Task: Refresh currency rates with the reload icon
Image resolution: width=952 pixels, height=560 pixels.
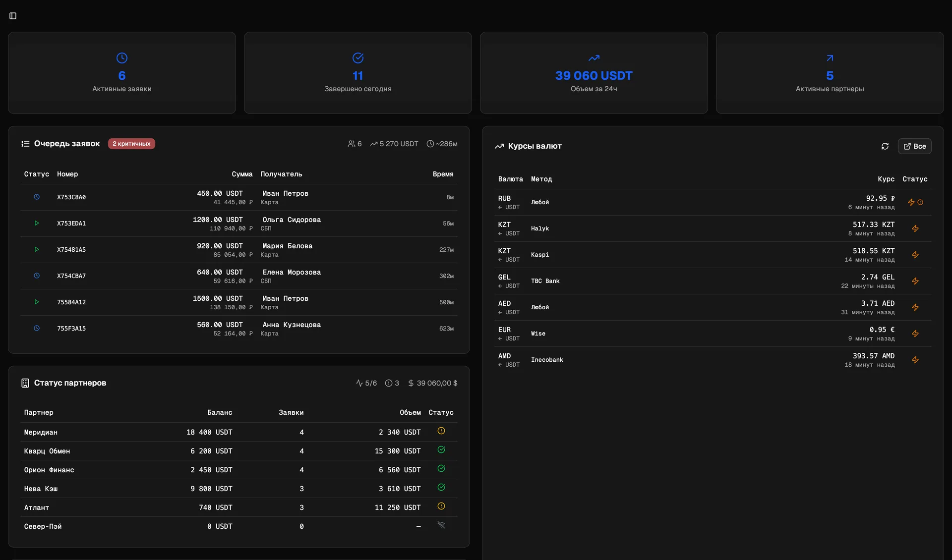Action: point(885,146)
